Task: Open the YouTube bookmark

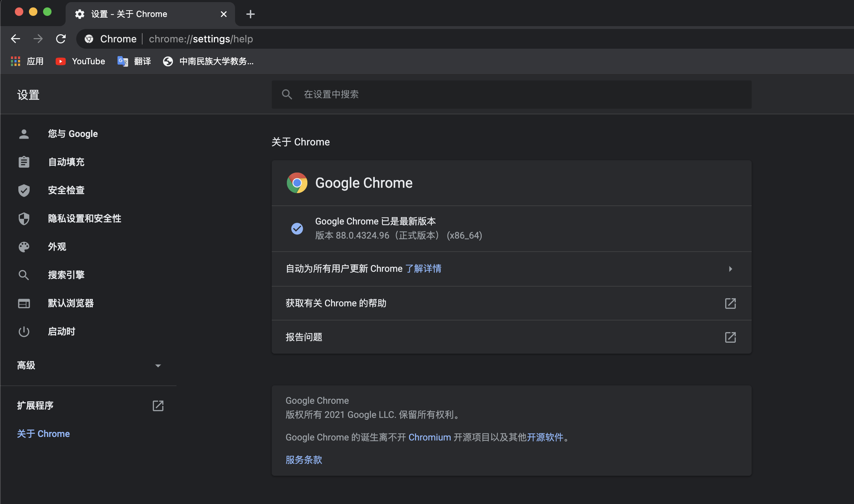Action: [x=80, y=61]
